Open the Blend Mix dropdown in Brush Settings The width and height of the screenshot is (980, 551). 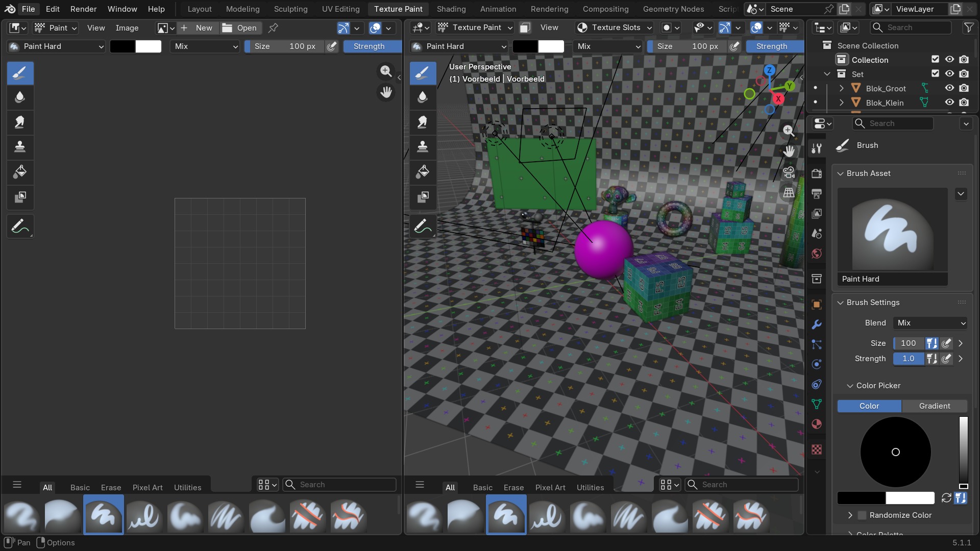click(930, 323)
